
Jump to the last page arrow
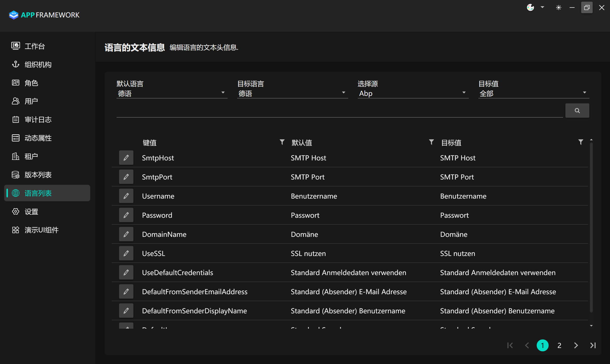(x=593, y=345)
